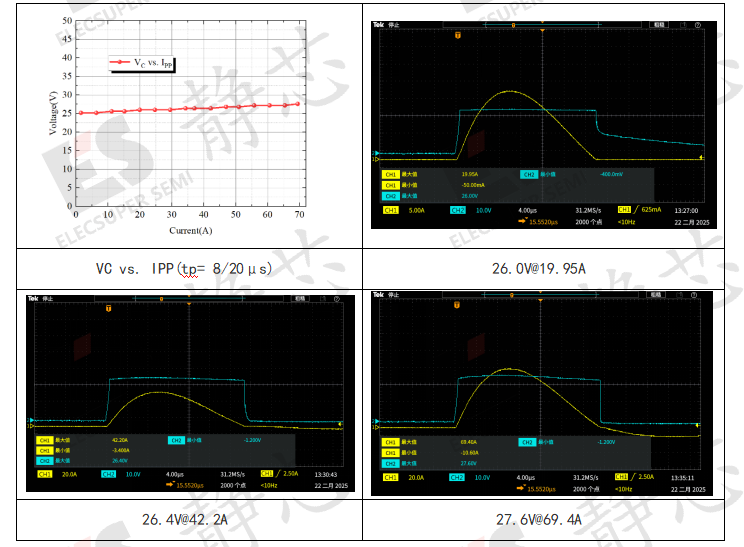Click the CH2 max reading 26.00V
Screen dimensions: 744x547
pos(470,196)
